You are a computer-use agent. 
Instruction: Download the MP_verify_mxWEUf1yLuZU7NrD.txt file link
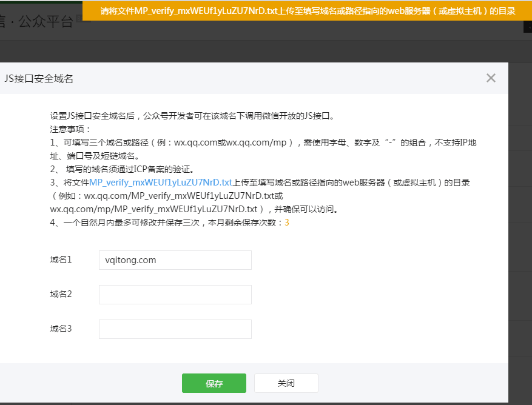pyautogui.click(x=161, y=182)
